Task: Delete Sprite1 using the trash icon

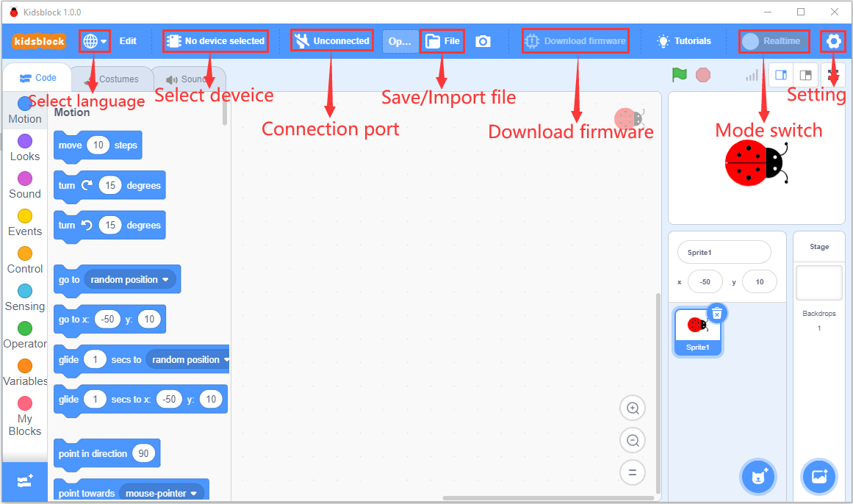Action: coord(717,313)
